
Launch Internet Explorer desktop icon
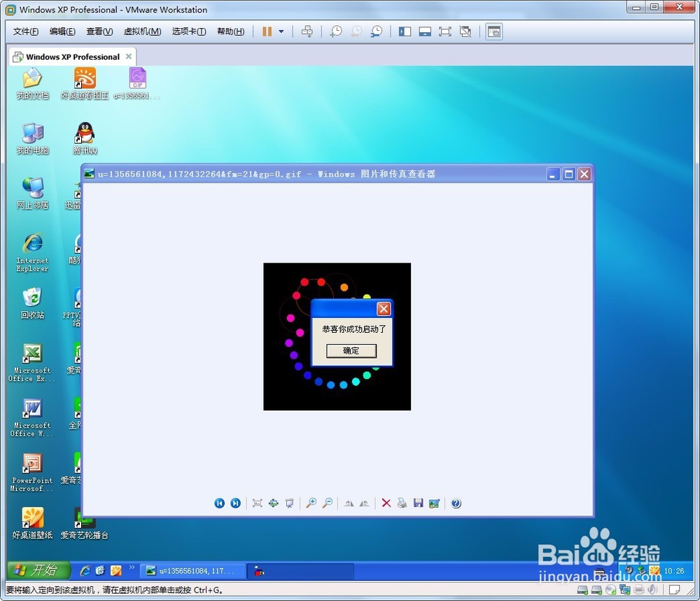pyautogui.click(x=32, y=252)
